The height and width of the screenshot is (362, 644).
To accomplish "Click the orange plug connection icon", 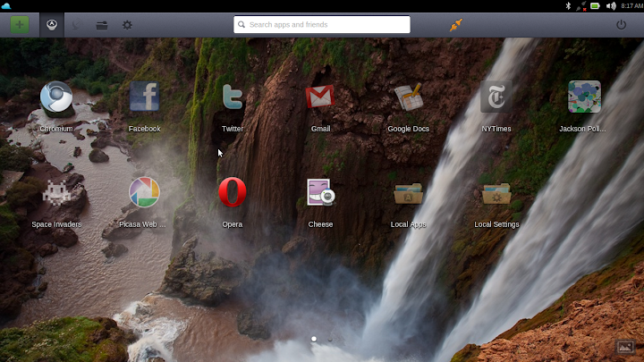I will pyautogui.click(x=456, y=25).
